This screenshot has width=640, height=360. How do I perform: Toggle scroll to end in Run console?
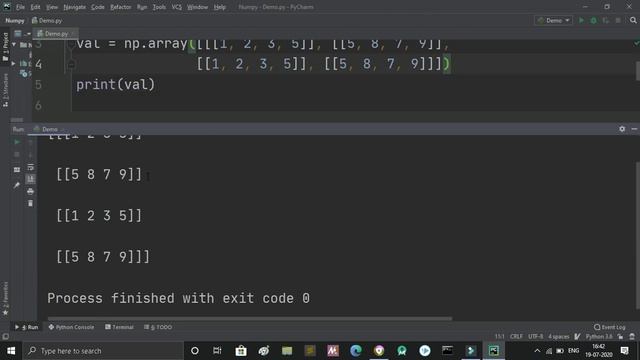click(30, 179)
